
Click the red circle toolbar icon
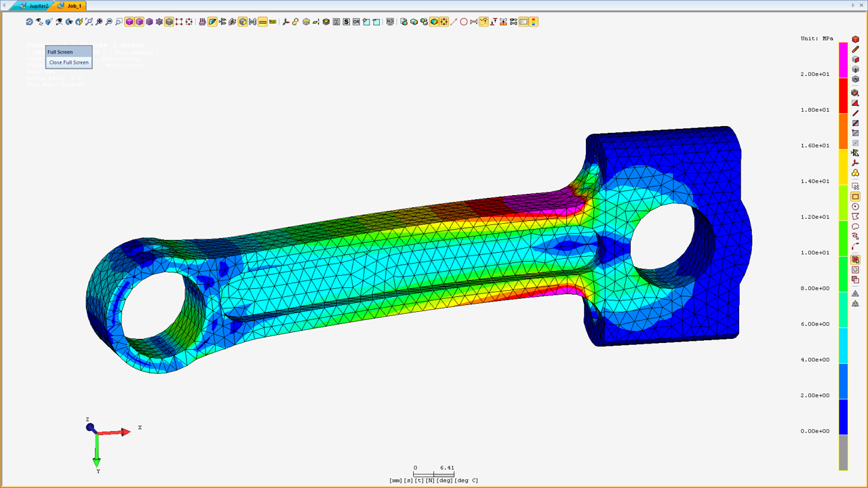[464, 22]
